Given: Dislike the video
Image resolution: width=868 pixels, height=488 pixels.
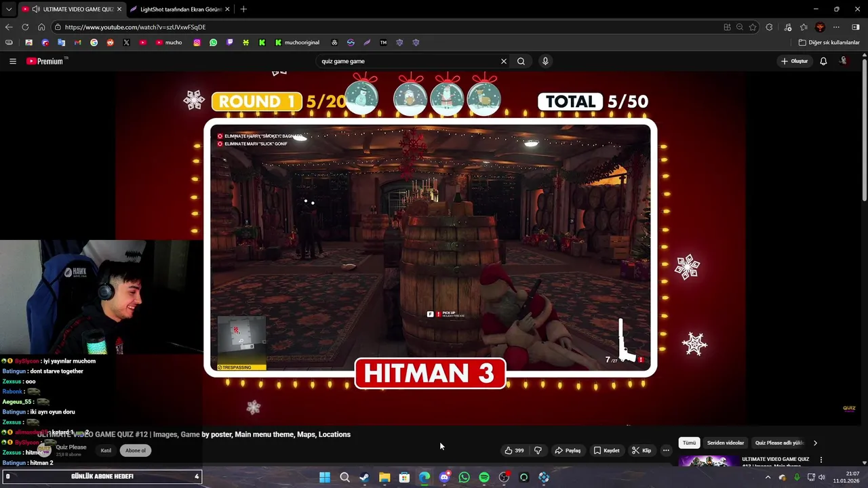Looking at the screenshot, I should [x=538, y=450].
